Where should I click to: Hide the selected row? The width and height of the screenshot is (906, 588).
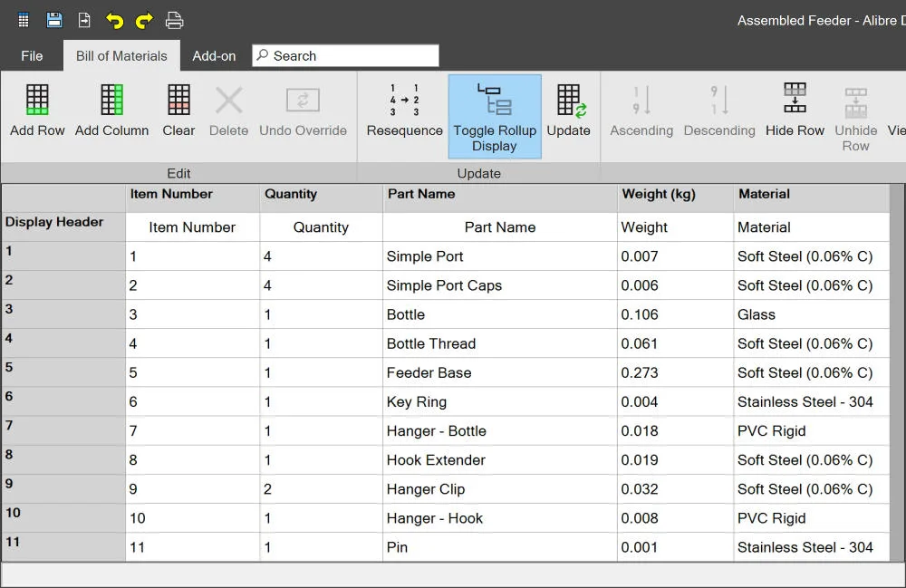tap(795, 111)
